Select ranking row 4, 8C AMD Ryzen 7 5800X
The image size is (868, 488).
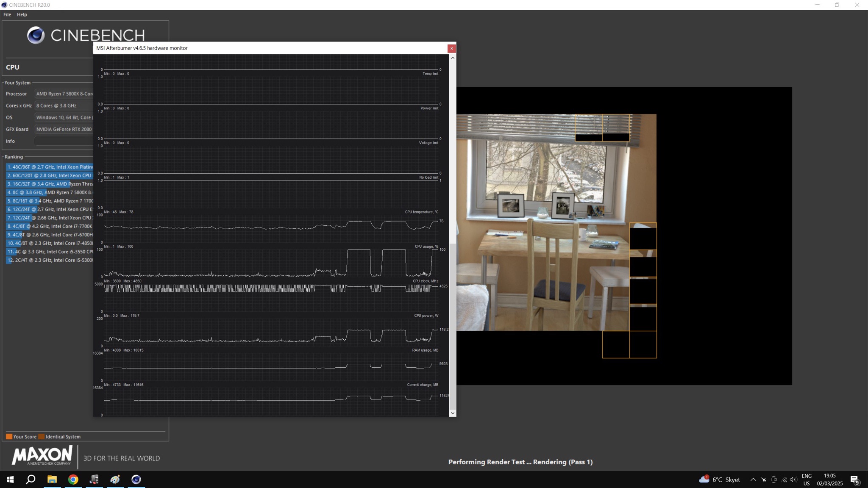coord(50,192)
